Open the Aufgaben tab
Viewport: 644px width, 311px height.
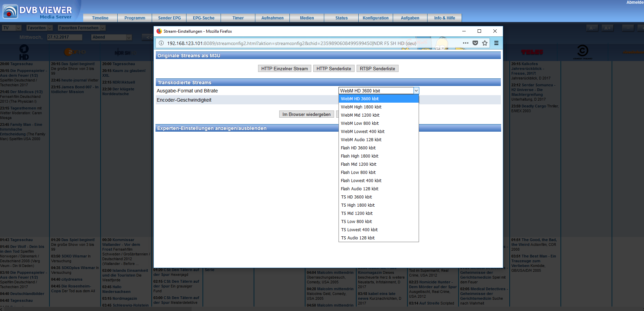point(410,18)
